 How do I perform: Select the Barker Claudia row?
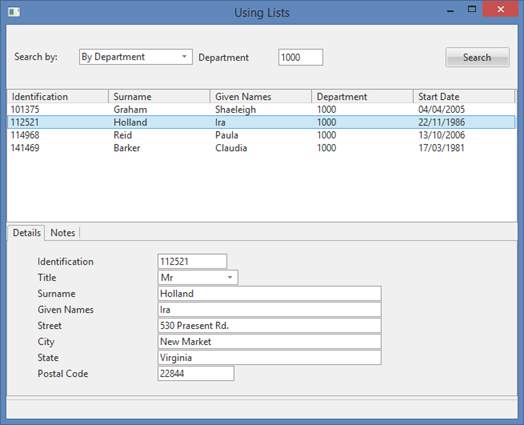[261, 148]
